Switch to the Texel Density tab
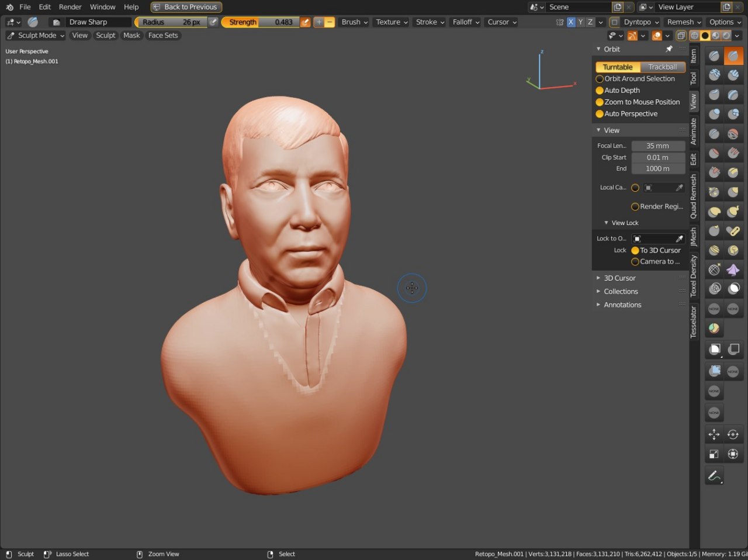The height and width of the screenshot is (560, 748). pyautogui.click(x=694, y=276)
